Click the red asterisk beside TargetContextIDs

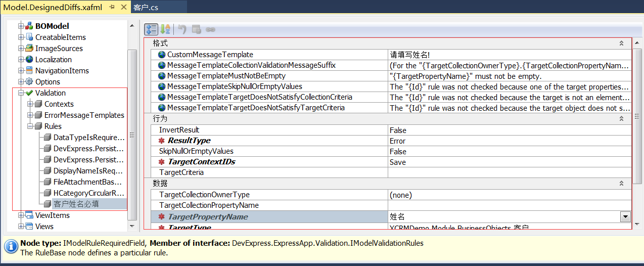coord(162,162)
